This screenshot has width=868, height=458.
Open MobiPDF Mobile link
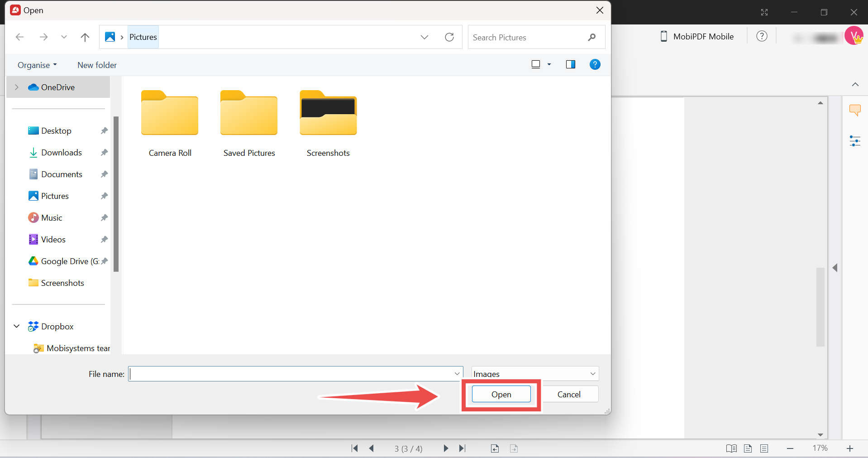[x=697, y=36]
